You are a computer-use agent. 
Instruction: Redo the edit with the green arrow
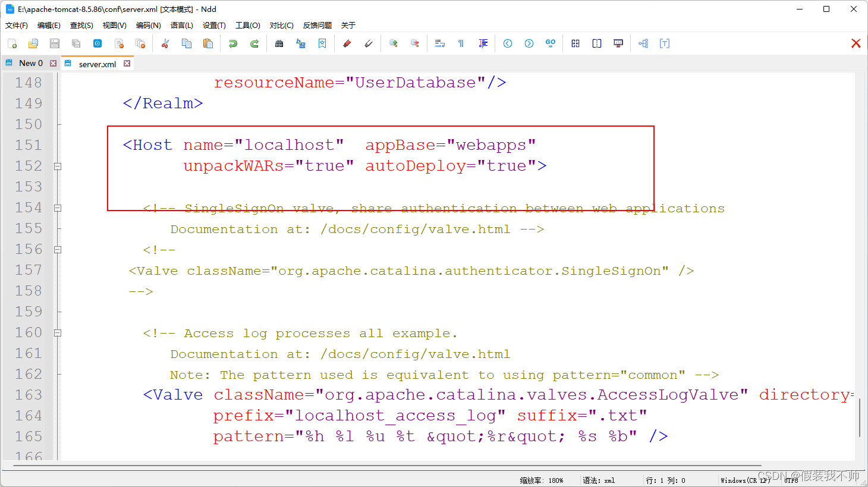pyautogui.click(x=254, y=43)
